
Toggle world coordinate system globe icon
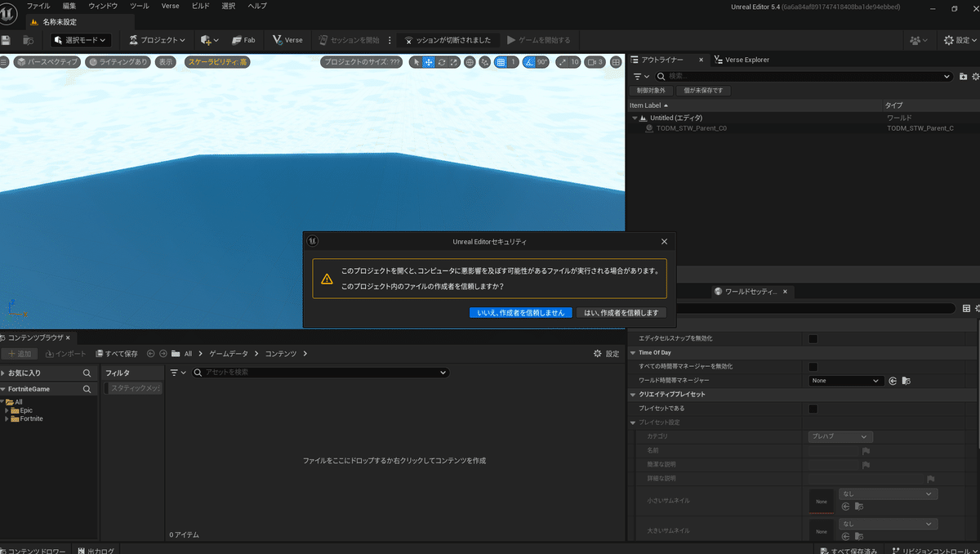[x=470, y=62]
